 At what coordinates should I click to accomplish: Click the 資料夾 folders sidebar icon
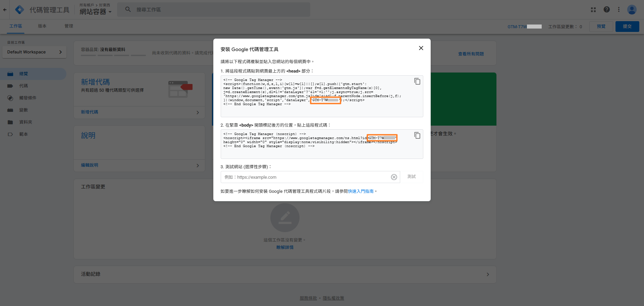10,122
